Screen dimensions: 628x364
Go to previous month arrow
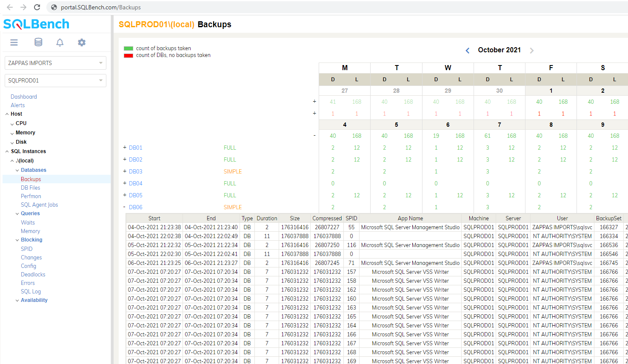(x=468, y=51)
